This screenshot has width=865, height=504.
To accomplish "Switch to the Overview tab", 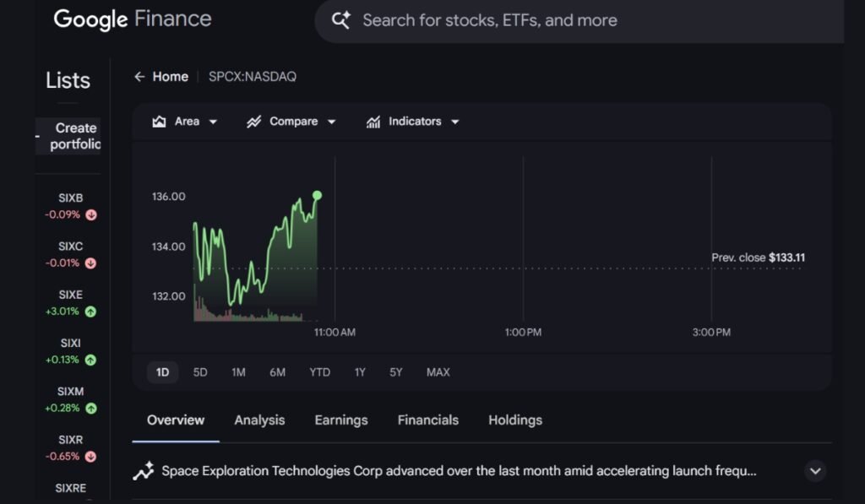I will 176,420.
